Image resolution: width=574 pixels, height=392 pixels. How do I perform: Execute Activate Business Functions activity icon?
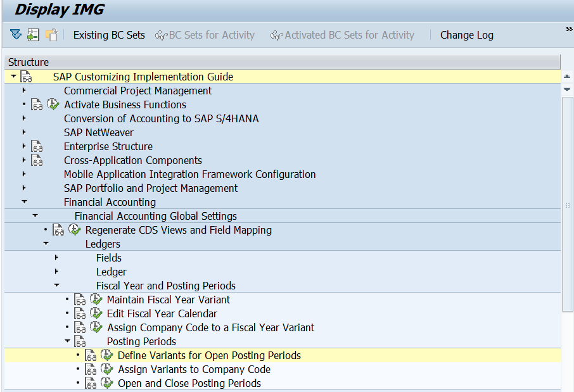(x=53, y=104)
